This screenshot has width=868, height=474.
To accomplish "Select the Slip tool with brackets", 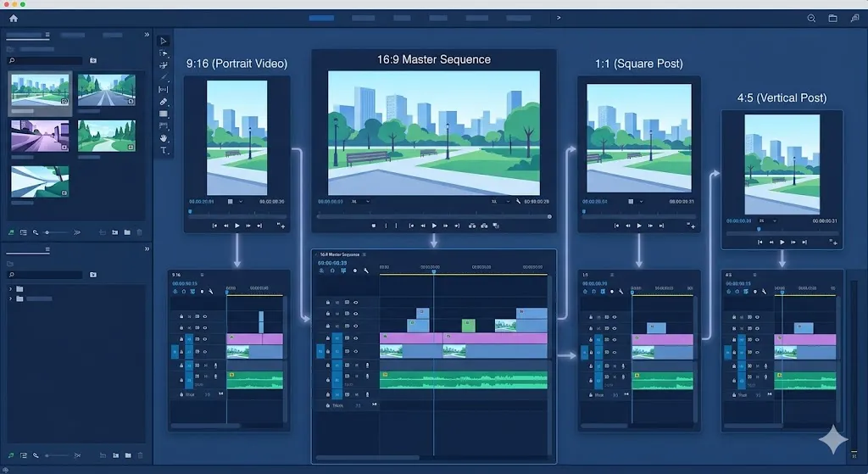I will (164, 89).
